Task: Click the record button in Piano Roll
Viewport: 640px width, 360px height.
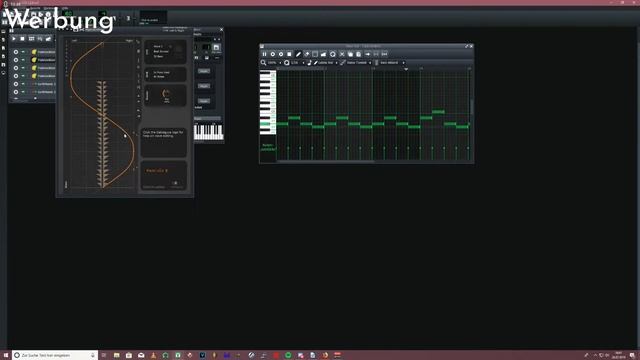Action: tap(273, 54)
